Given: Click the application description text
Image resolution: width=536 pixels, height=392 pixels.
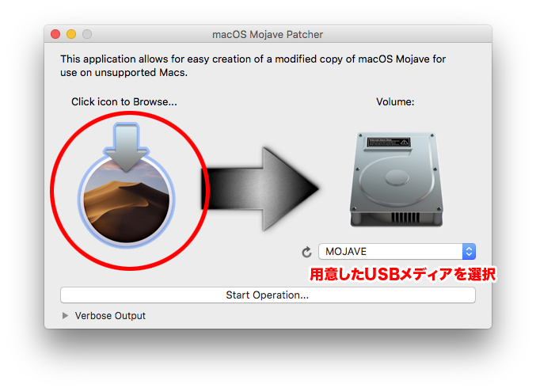Looking at the screenshot, I should [253, 66].
